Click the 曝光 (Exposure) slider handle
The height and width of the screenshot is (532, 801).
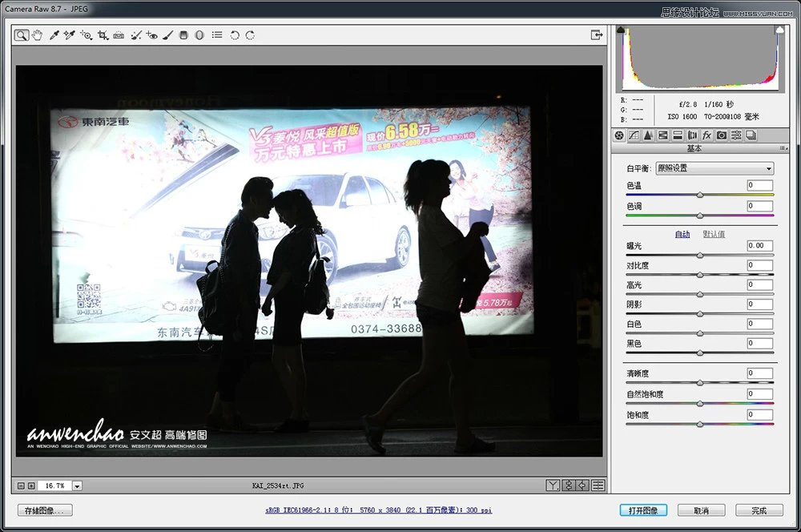point(700,256)
